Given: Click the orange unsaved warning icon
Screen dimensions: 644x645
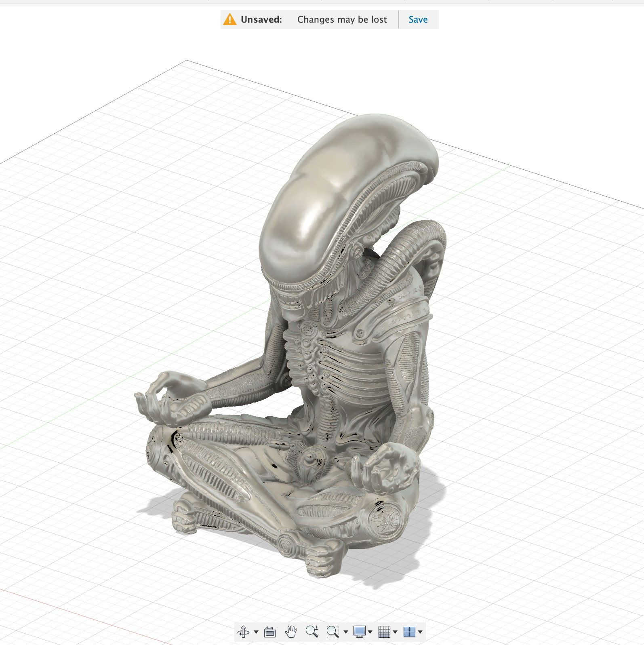Looking at the screenshot, I should (x=230, y=19).
